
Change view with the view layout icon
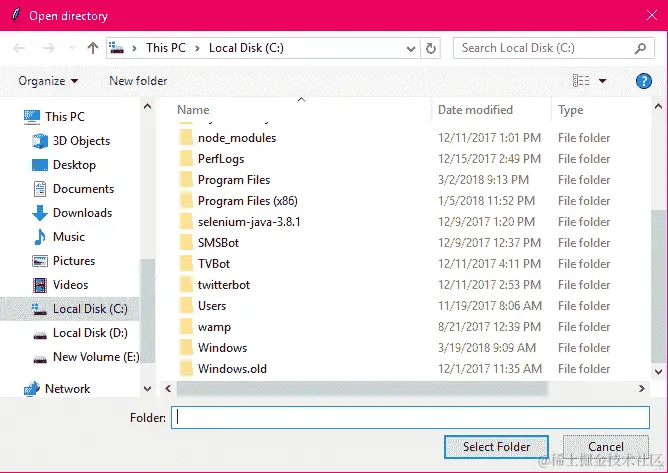[x=581, y=81]
